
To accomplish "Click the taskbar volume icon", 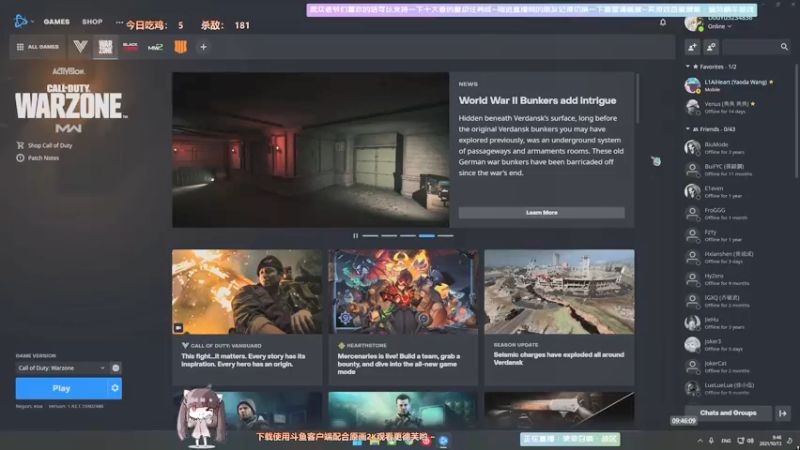I will click(750, 441).
